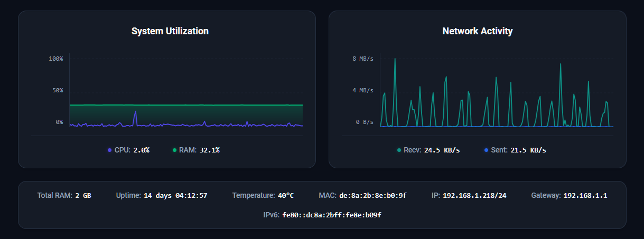Click the Temperature label

click(x=254, y=196)
